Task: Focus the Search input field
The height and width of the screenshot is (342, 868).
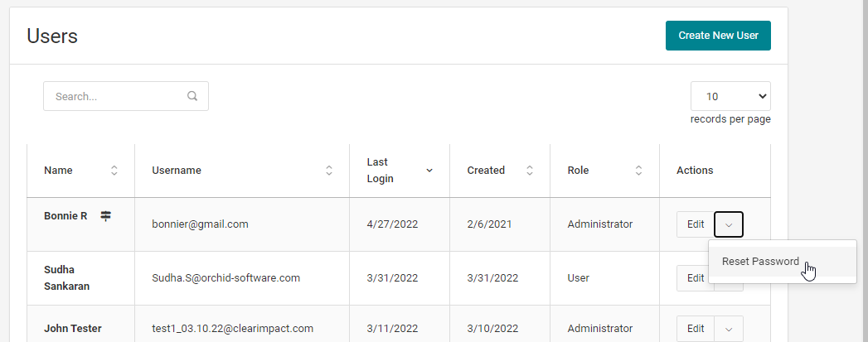Action: (116, 96)
